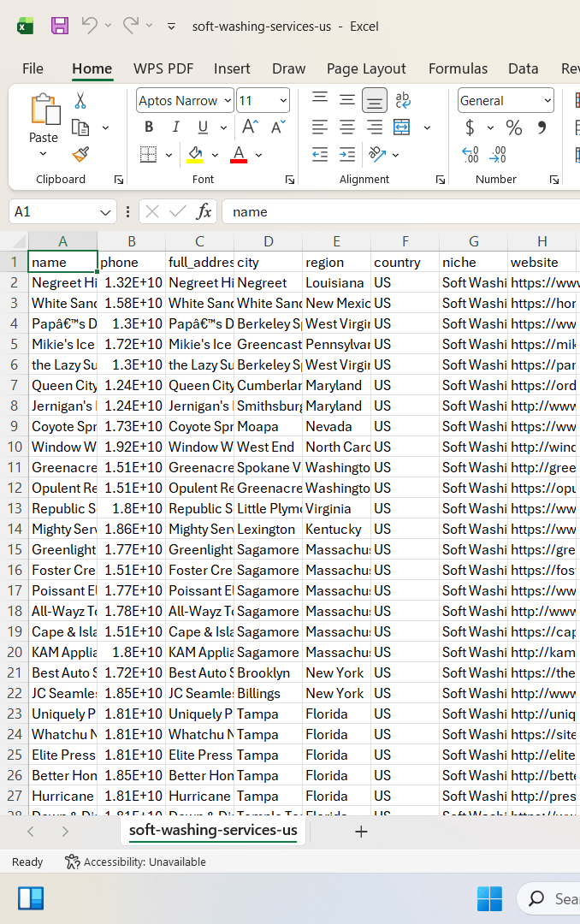
Task: Click Merge & Center icon
Action: point(402,127)
